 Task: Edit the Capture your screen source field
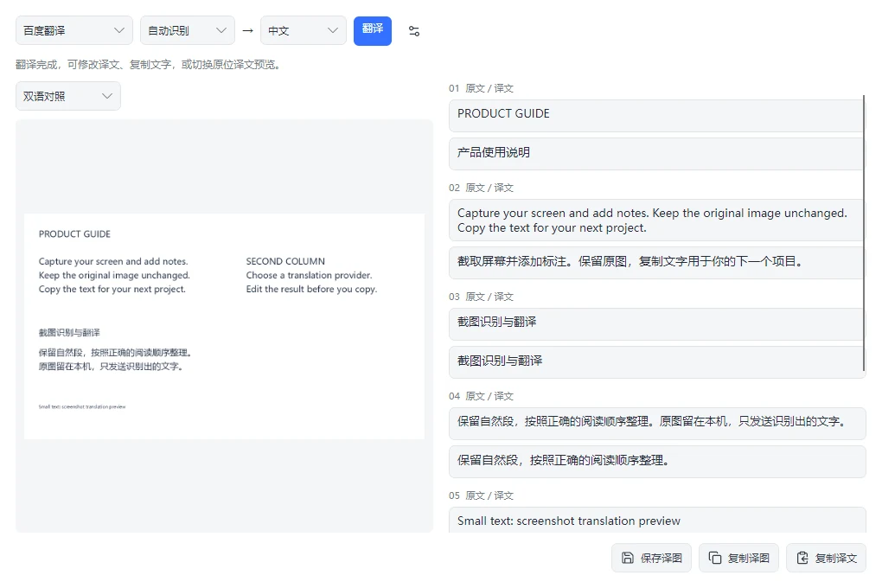point(655,220)
